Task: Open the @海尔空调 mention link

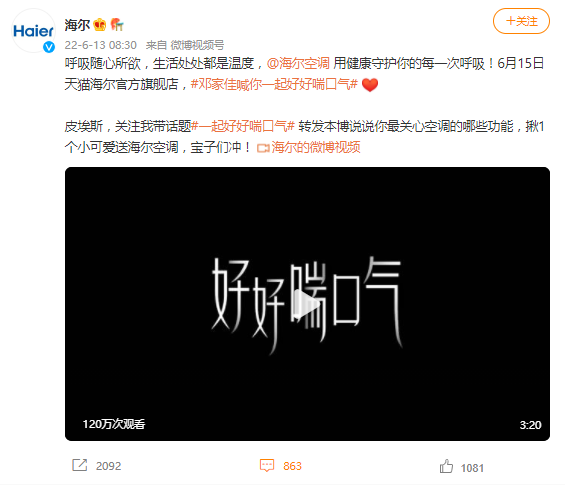Action: coord(298,64)
